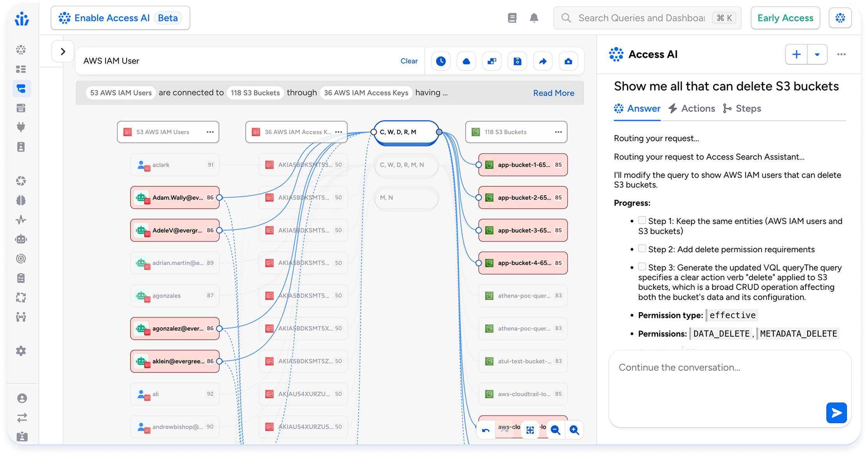Open dropdown arrow beside new chat plus

click(x=817, y=55)
